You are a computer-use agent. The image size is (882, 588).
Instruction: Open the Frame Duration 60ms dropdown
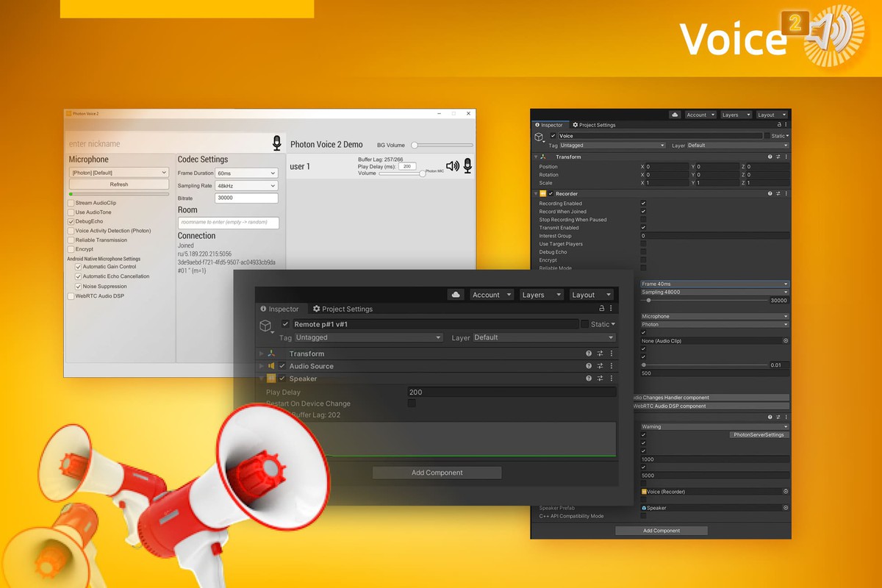point(247,173)
